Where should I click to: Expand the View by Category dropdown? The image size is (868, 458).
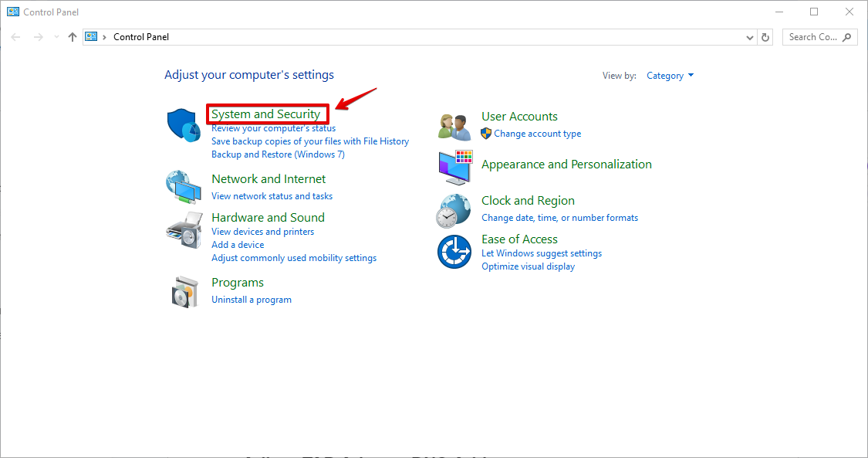(670, 76)
